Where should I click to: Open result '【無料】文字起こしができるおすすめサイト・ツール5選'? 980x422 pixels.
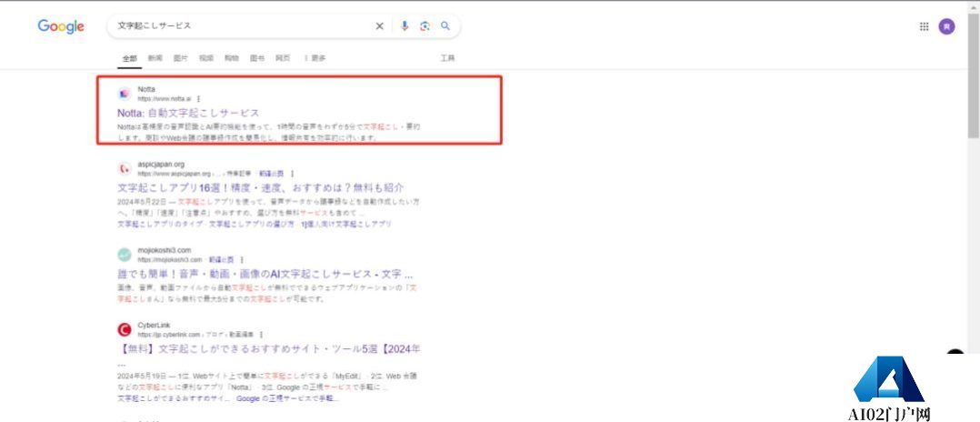[269, 348]
